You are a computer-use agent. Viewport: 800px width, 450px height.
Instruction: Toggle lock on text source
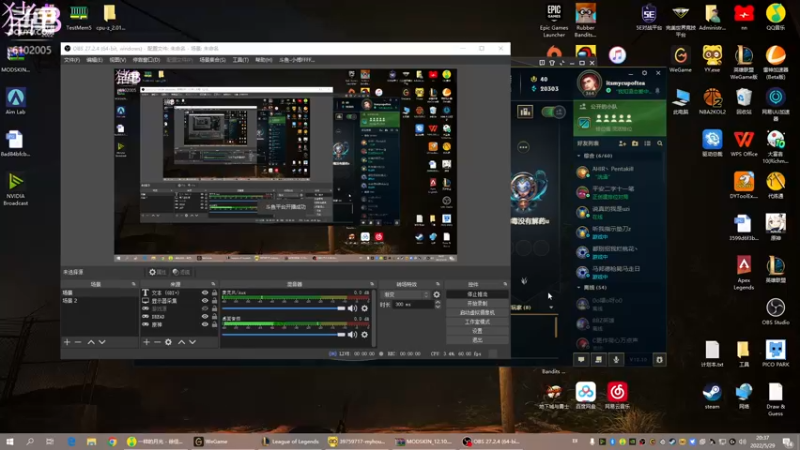214,293
